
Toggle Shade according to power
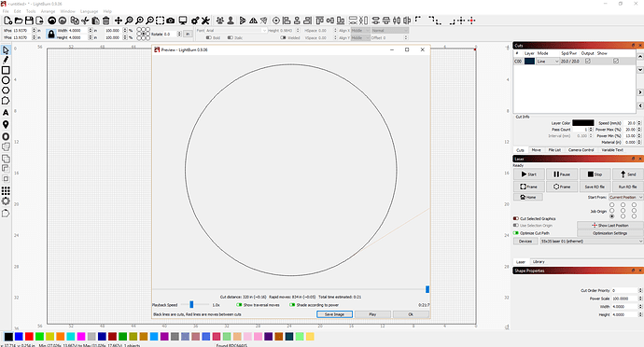coord(292,305)
